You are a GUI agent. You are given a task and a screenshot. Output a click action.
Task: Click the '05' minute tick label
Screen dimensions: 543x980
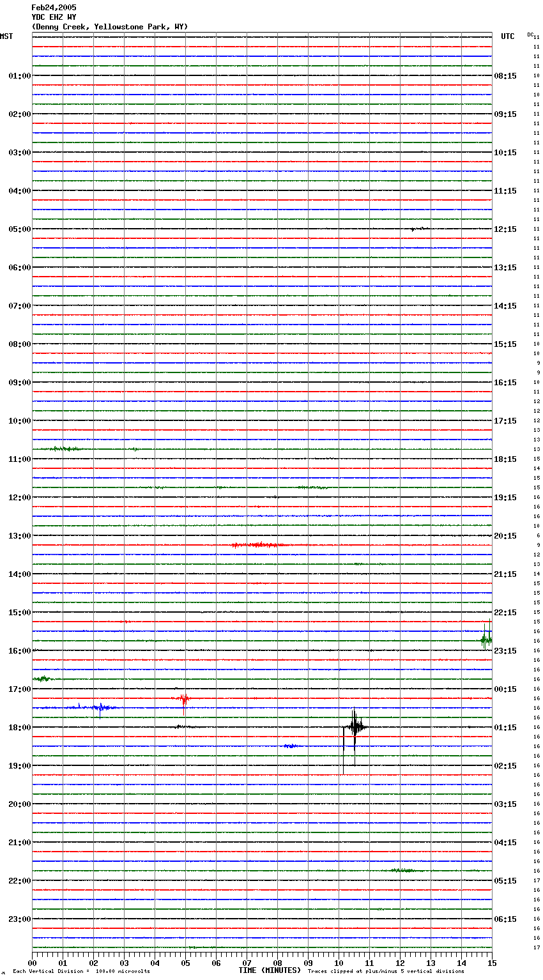click(x=185, y=963)
